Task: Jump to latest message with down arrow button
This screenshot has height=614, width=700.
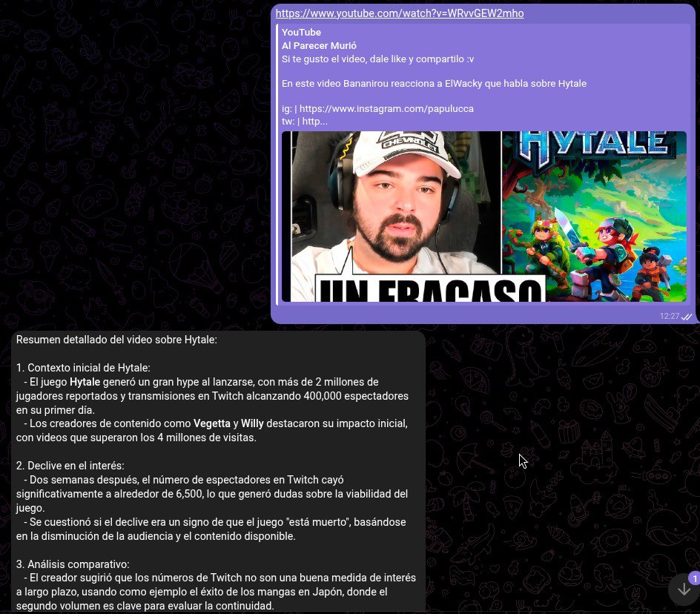Action: [x=684, y=590]
